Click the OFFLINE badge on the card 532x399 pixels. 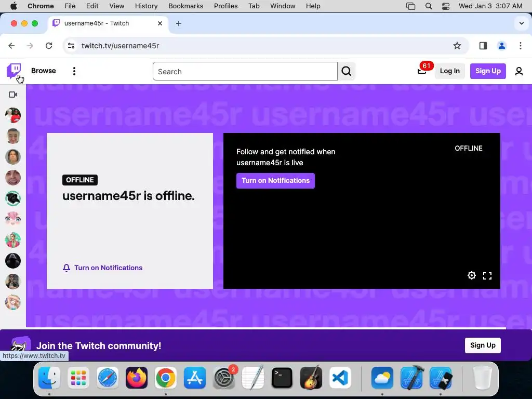pyautogui.click(x=79, y=180)
